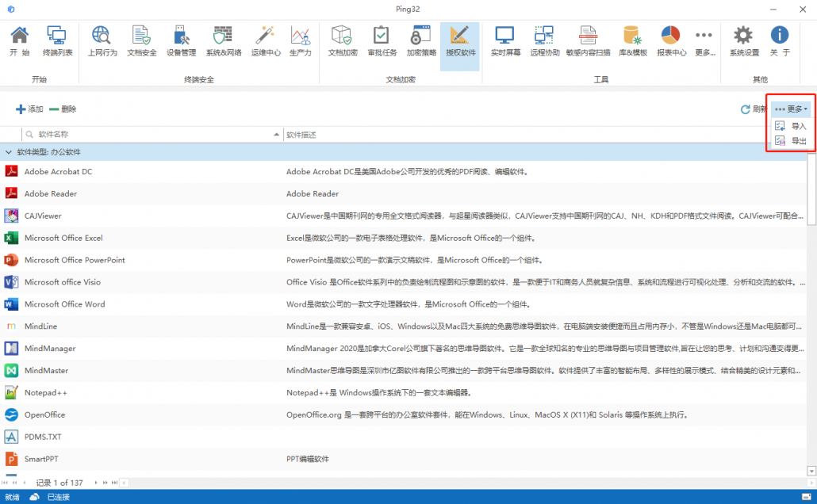Select the Microsoft office Visio name

63,282
